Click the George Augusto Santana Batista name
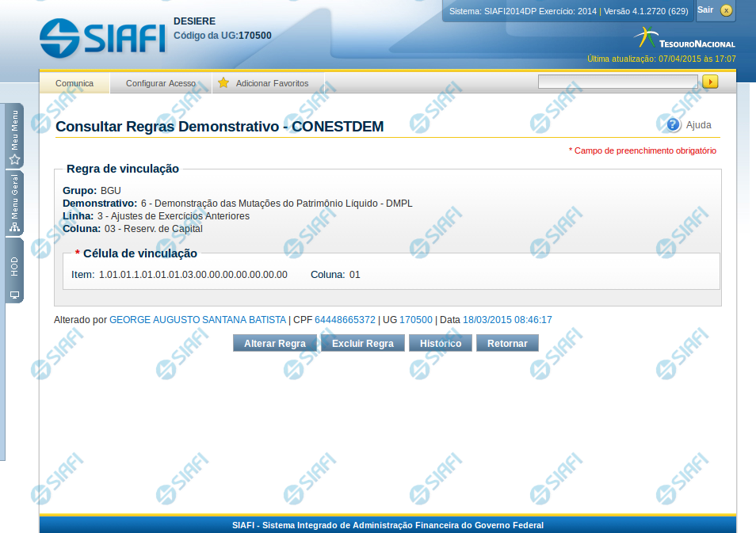Screen dimensions: 756x533 coord(197,320)
